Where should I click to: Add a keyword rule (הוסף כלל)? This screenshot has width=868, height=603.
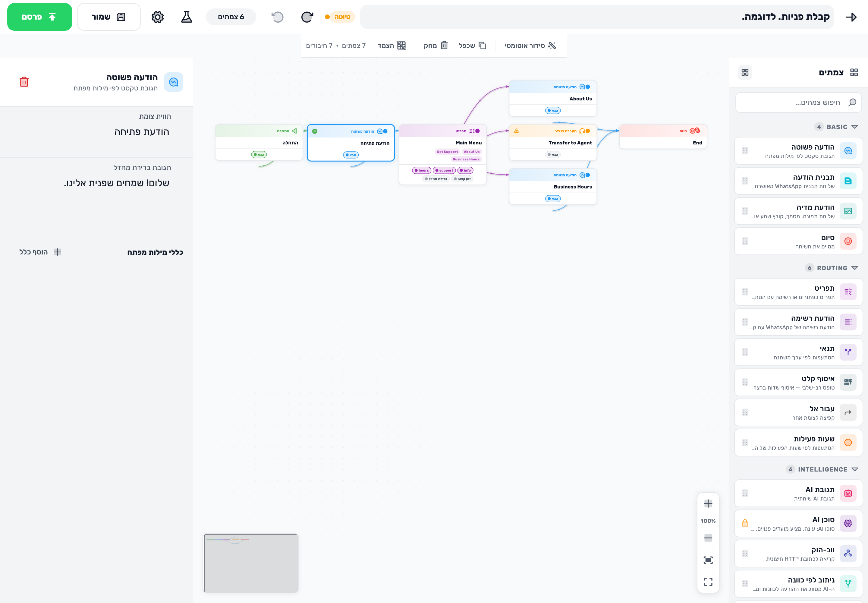(x=40, y=252)
